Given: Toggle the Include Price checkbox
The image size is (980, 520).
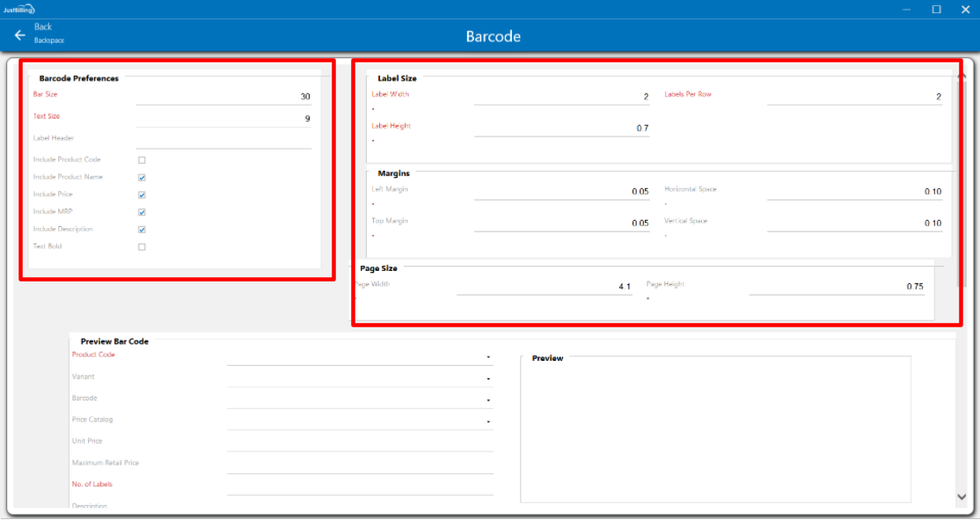Looking at the screenshot, I should click(142, 195).
